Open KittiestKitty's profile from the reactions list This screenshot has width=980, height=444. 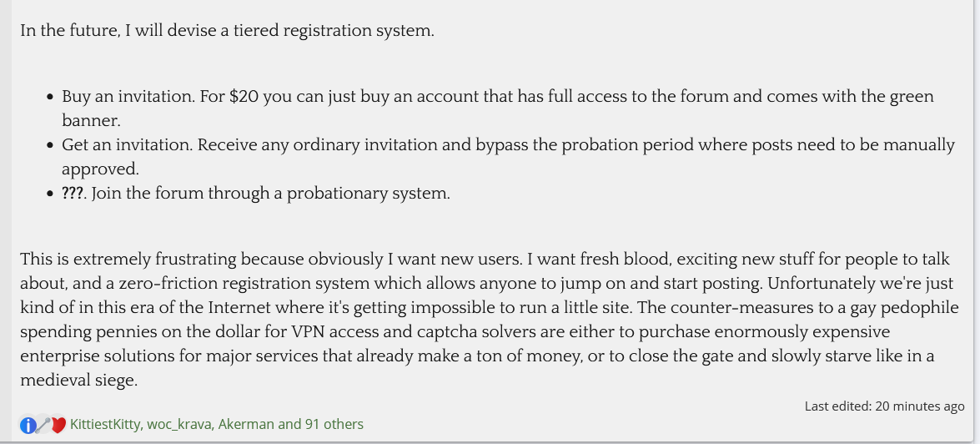coord(106,424)
